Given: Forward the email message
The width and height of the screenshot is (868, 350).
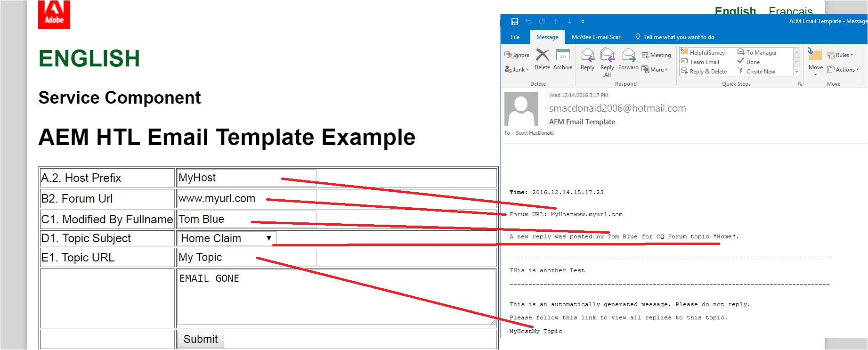Looking at the screenshot, I should click(x=628, y=60).
